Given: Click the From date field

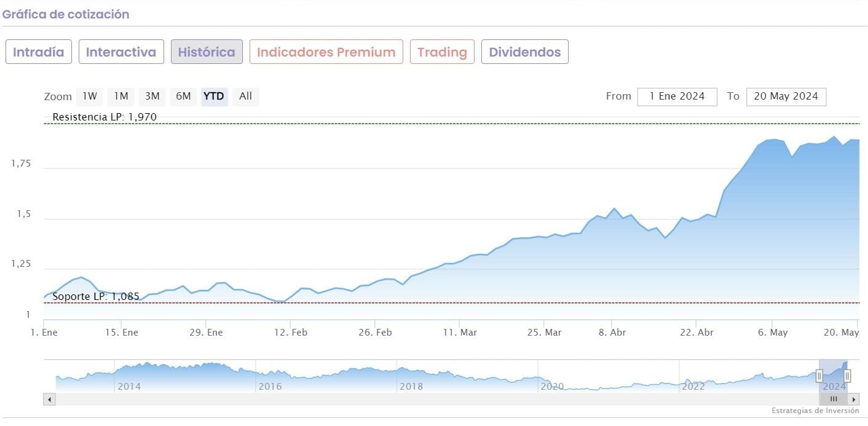Looking at the screenshot, I should pyautogui.click(x=677, y=97).
